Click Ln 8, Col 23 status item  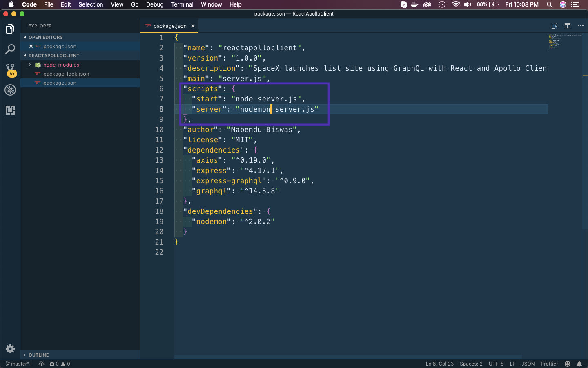point(439,364)
